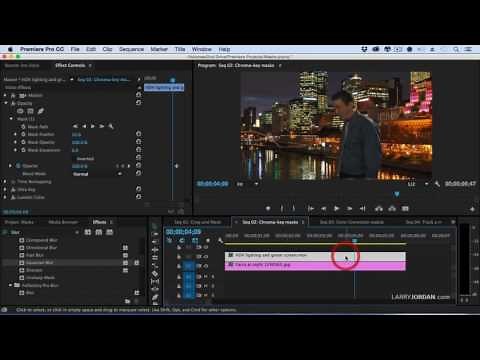The height and width of the screenshot is (360, 480).
Task: Collapse the Mask (1) section
Action: 11,119
